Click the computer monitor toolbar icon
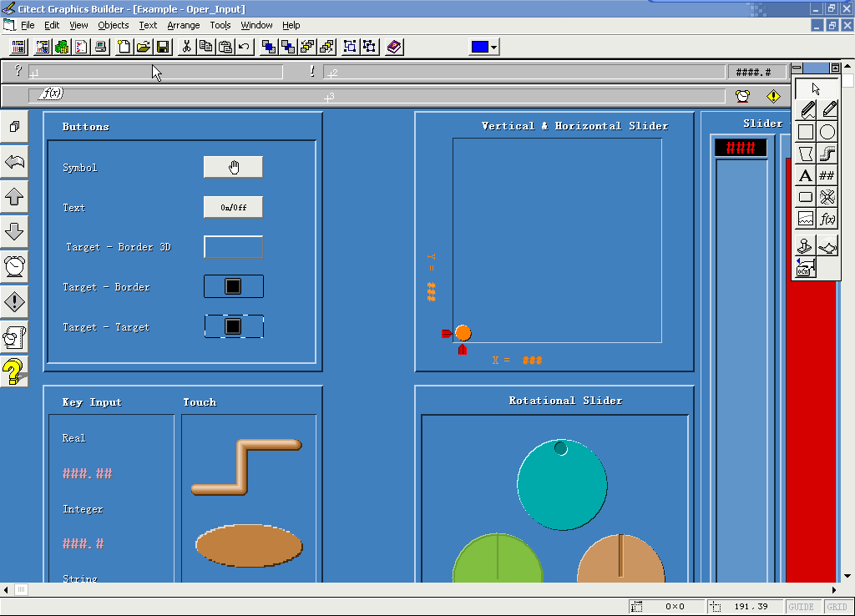 tap(100, 47)
